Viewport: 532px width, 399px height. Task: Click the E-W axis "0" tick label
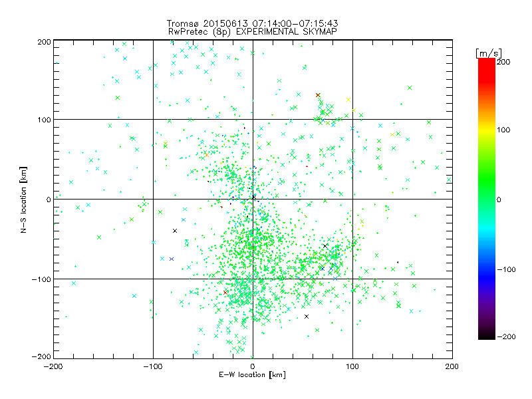pyautogui.click(x=253, y=366)
